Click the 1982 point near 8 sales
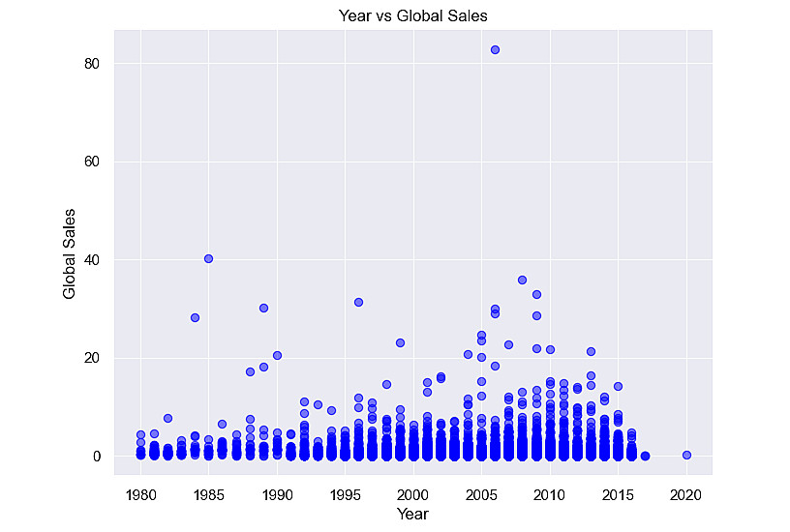This screenshot has height=532, width=790. [x=167, y=418]
